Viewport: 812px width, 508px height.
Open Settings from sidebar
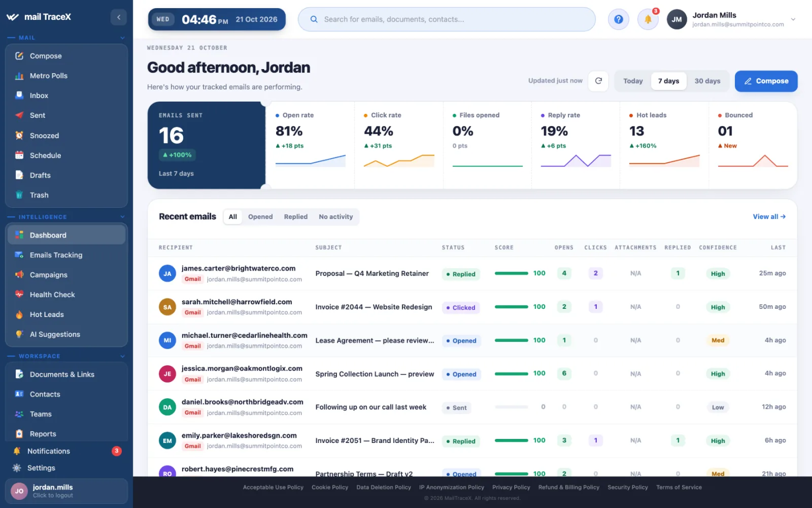pos(66,468)
